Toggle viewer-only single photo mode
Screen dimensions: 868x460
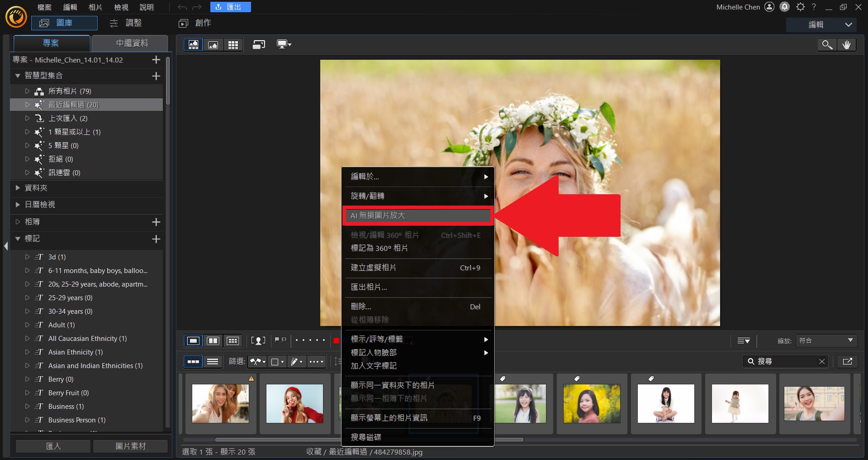(x=213, y=44)
